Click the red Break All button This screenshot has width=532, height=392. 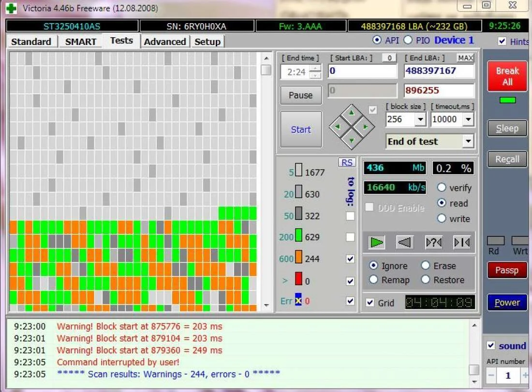pyautogui.click(x=507, y=76)
